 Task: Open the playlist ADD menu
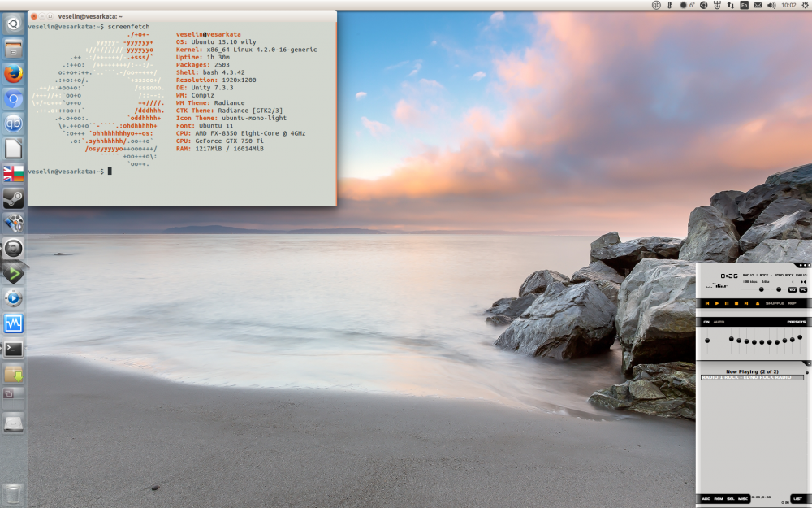point(706,499)
